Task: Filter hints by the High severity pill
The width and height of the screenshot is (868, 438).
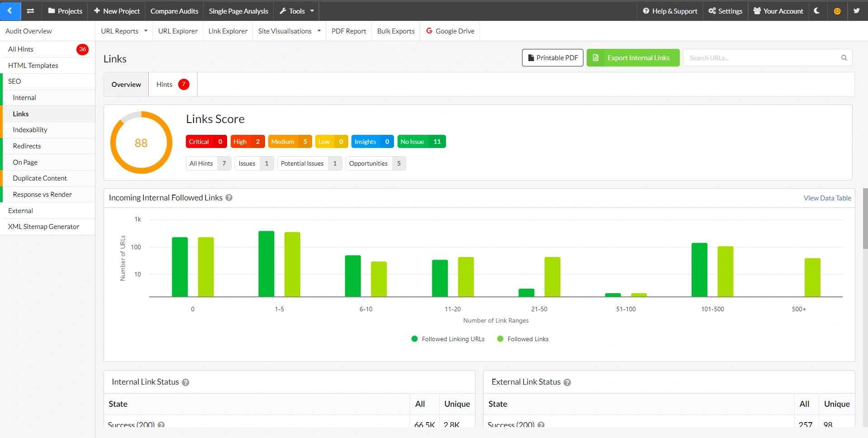Action: [x=247, y=141]
